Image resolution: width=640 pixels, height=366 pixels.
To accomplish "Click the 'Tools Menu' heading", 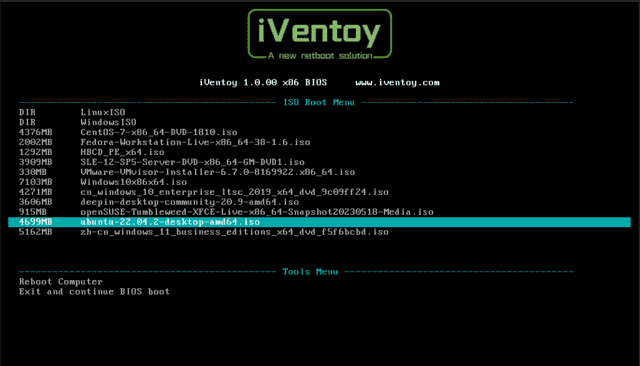I will pyautogui.click(x=310, y=272).
